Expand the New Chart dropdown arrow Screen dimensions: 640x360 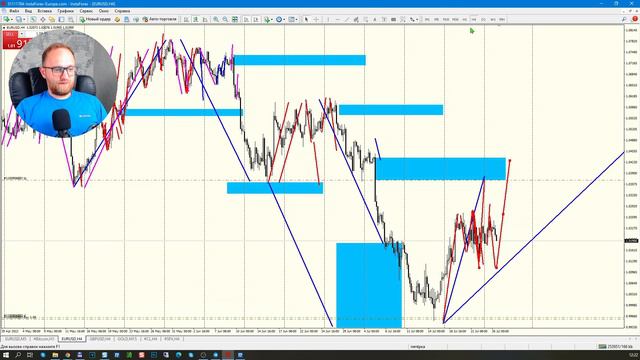(12, 19)
